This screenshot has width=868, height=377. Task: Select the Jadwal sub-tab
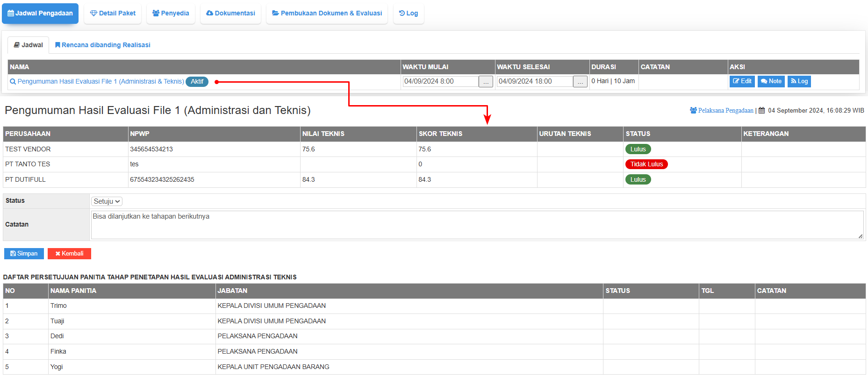point(28,45)
